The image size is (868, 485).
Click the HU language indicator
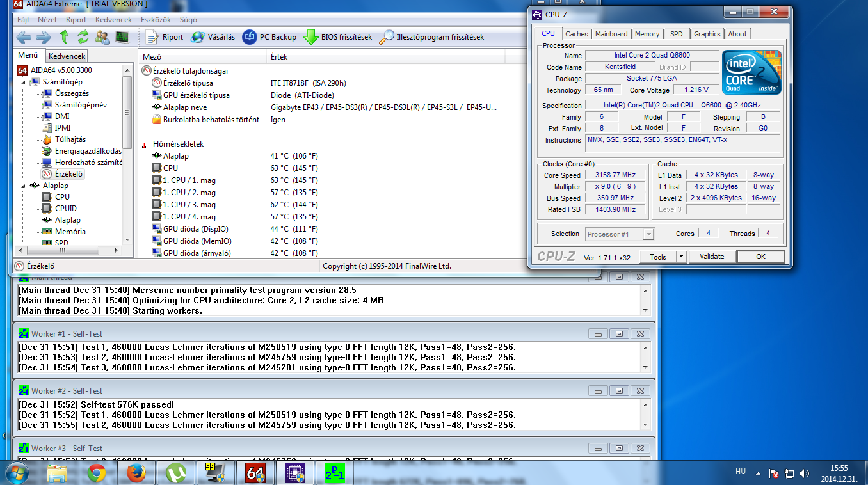[x=741, y=472]
